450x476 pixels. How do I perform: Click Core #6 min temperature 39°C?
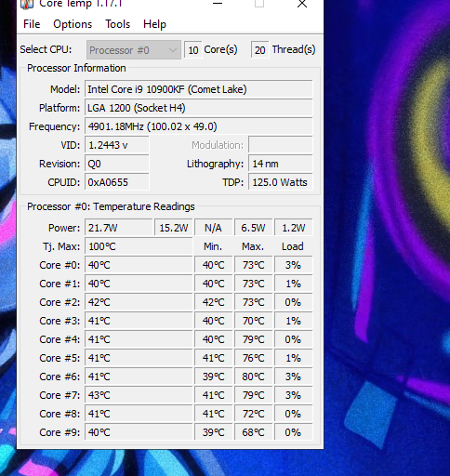click(x=213, y=377)
